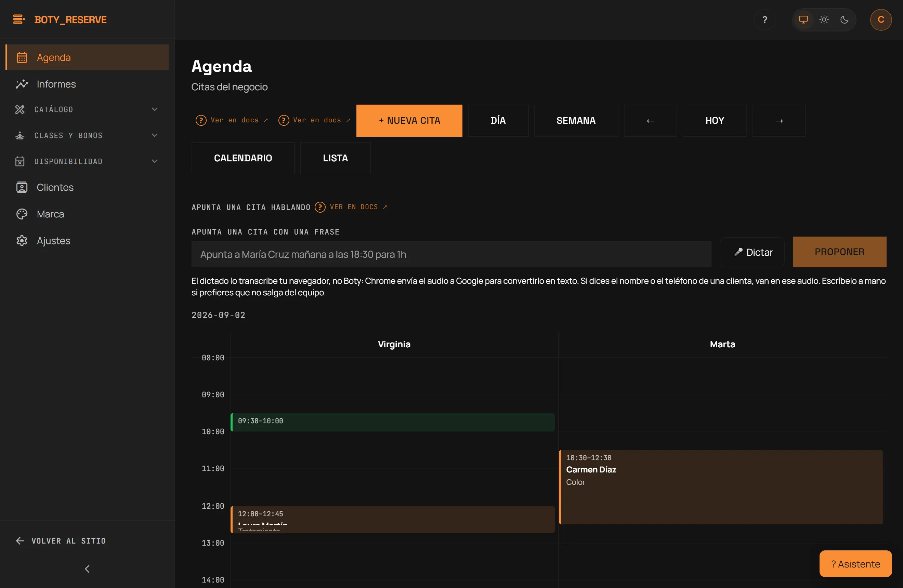Create a new appointment with Nueva Cita
The image size is (903, 588).
pos(409,121)
